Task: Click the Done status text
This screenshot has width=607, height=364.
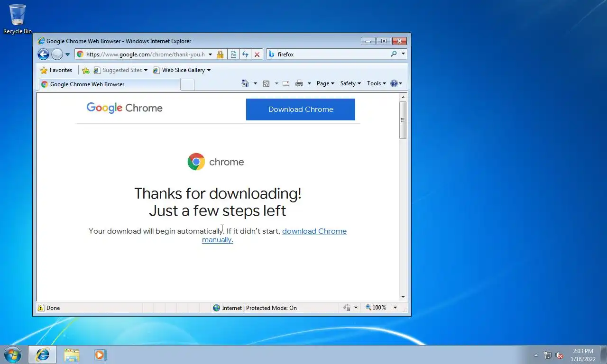Action: coord(53,308)
